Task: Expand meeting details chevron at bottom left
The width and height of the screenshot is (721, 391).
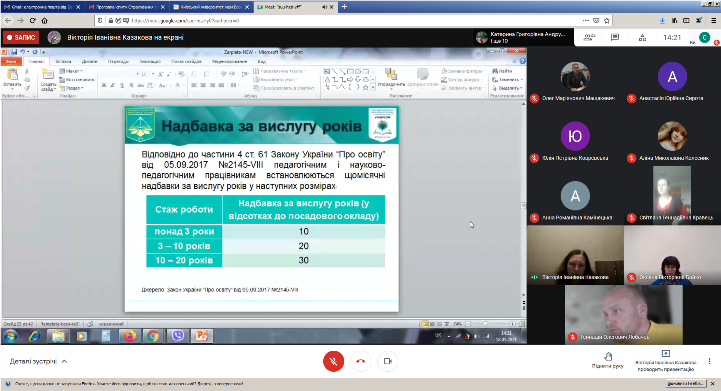Action: 64,362
